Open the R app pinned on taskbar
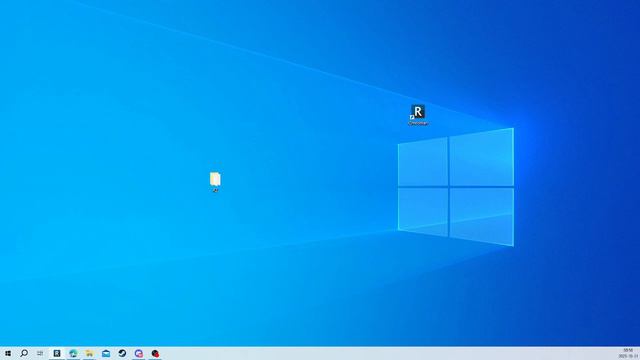 57,353
